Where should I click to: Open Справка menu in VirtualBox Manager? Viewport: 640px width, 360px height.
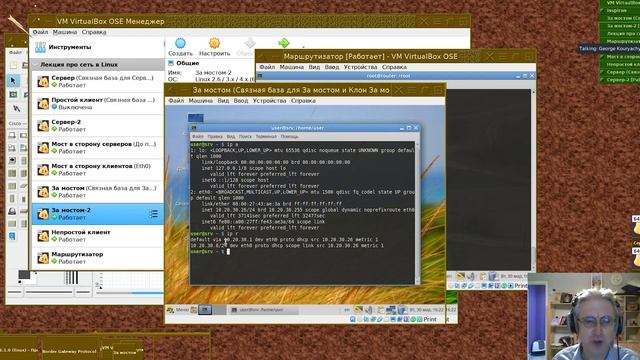94,32
